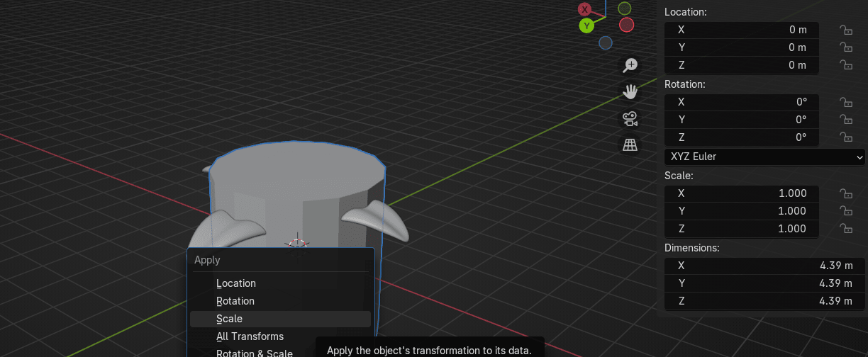Pick All Transforms from the Apply menu

pos(250,336)
